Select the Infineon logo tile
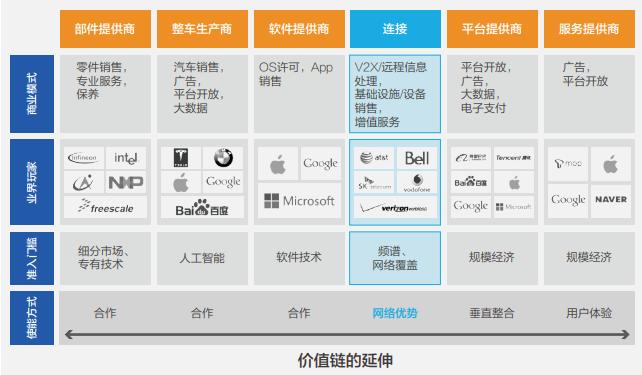Viewport: 642px width, 375px height. click(x=84, y=158)
